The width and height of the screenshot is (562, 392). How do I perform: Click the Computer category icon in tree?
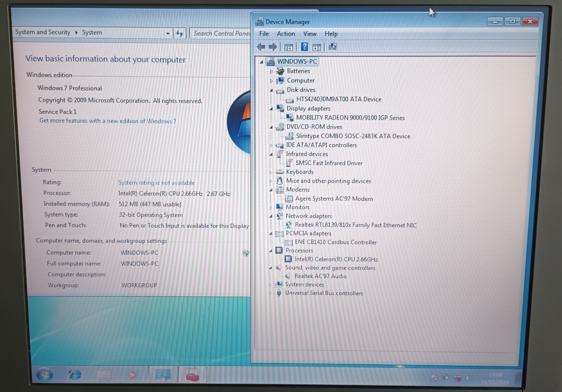(x=280, y=81)
